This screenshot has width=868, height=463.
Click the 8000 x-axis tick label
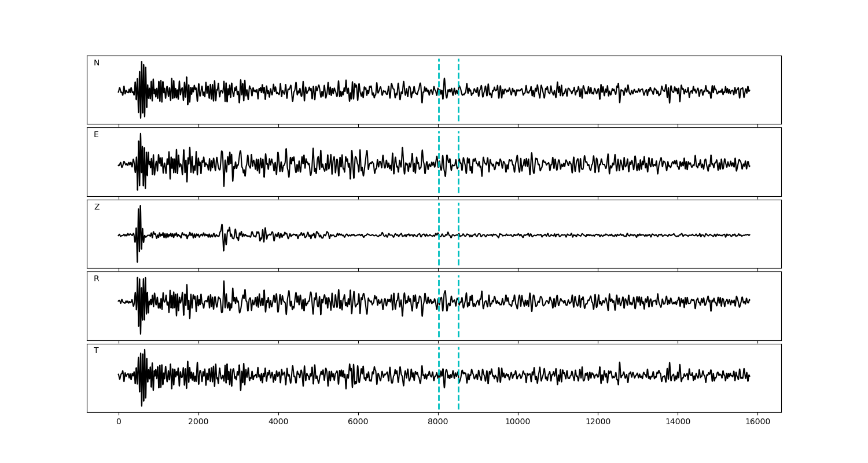(x=438, y=422)
